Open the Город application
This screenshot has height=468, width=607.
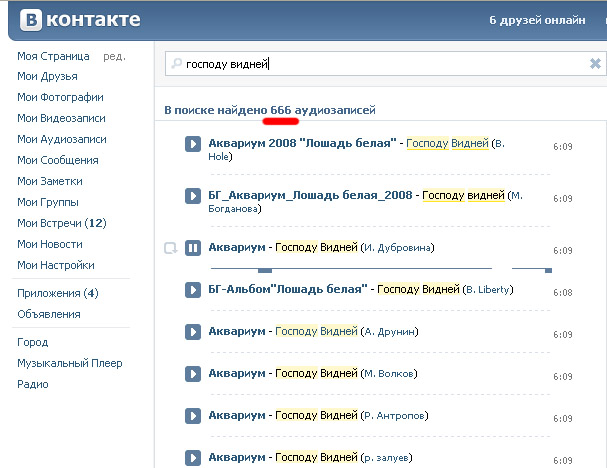(33, 342)
